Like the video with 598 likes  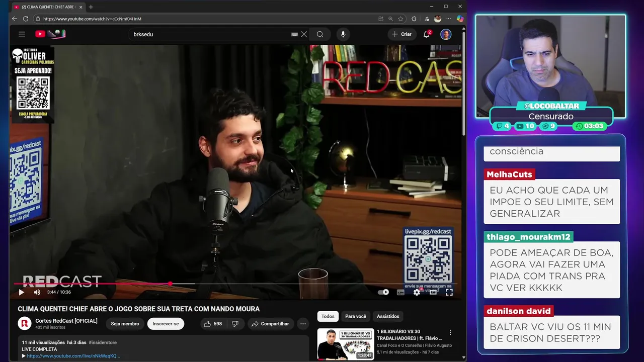[213, 324]
